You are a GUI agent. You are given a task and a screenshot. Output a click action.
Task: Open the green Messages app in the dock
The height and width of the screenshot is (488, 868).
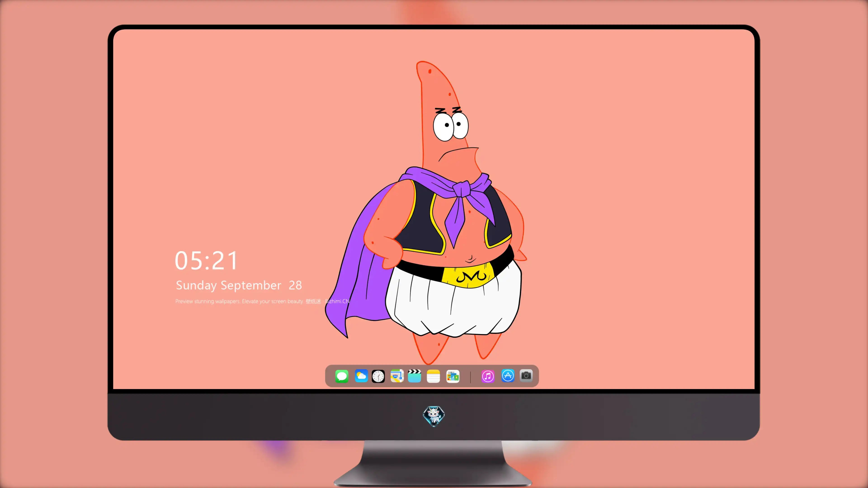342,376
